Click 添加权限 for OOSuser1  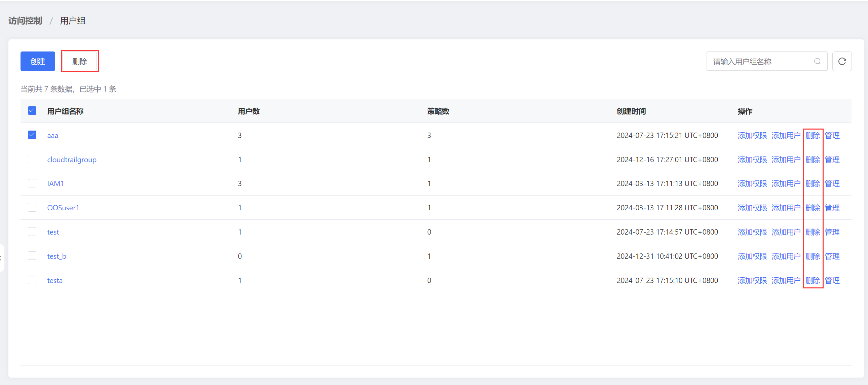pyautogui.click(x=752, y=208)
